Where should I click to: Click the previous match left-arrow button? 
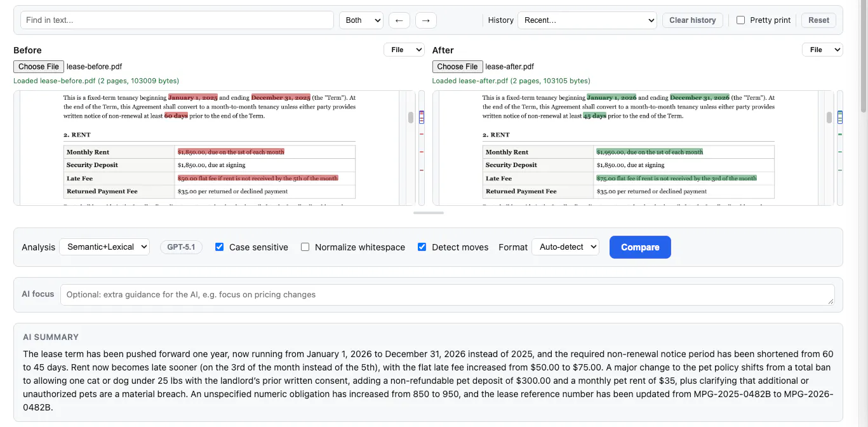pos(399,20)
